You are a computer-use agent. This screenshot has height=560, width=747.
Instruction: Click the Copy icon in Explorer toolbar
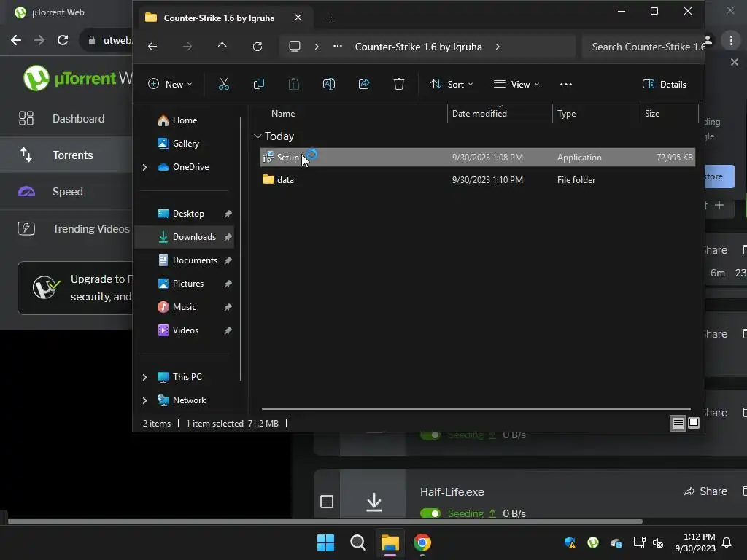click(x=259, y=85)
